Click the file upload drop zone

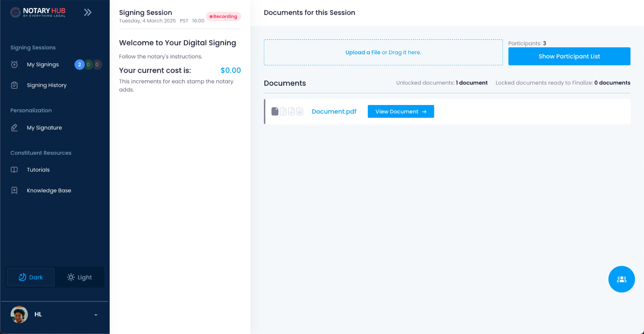point(383,52)
